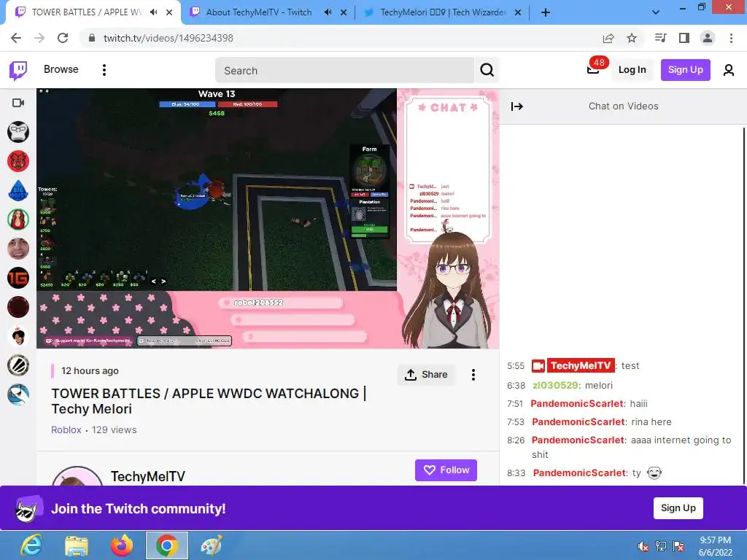Viewport: 747px width, 560px height.
Task: Click the Twitch search input field
Action: pyautogui.click(x=344, y=71)
